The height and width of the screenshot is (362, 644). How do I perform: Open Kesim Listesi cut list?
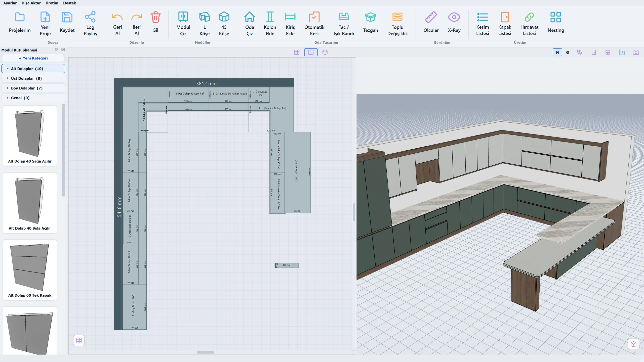tap(482, 24)
